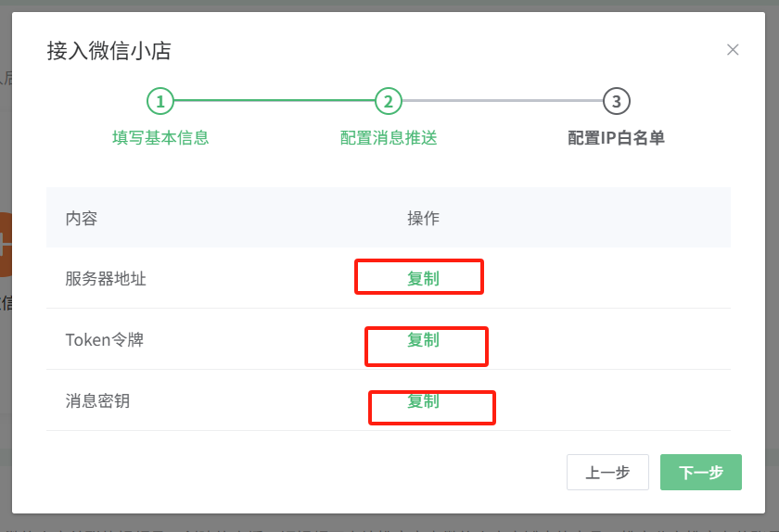The image size is (779, 532).
Task: Click the 操作 column header
Action: 423,219
